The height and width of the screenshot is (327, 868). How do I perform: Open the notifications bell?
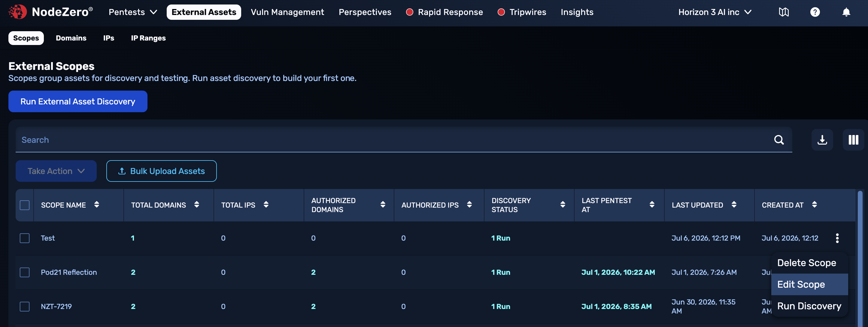[846, 12]
